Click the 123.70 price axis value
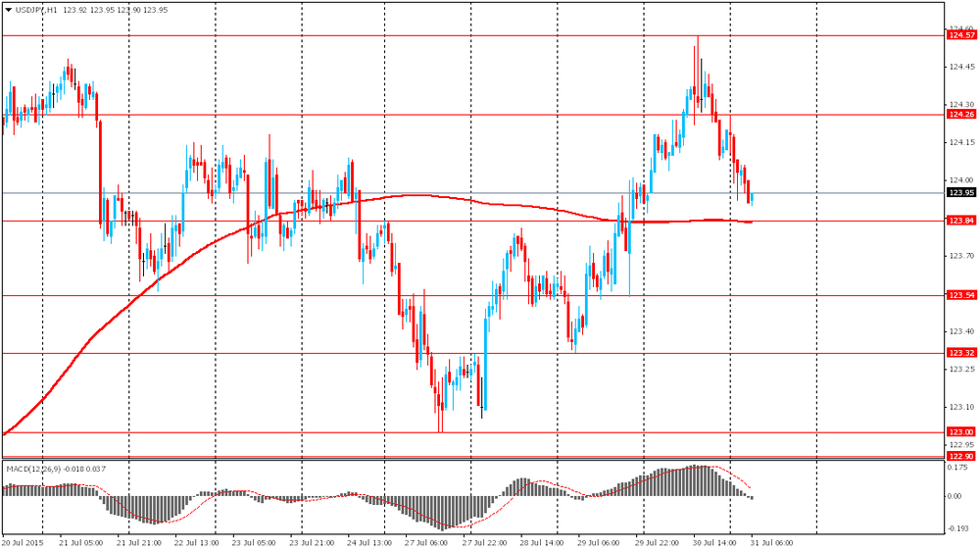This screenshot has height=550, width=980. pos(960,256)
